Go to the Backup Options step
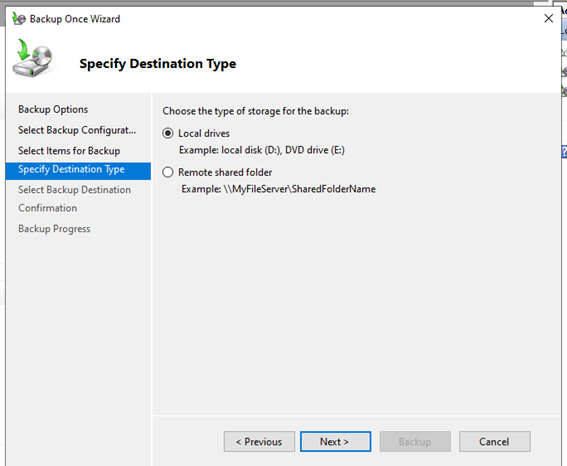Screen dimensions: 567x466 click(x=53, y=109)
